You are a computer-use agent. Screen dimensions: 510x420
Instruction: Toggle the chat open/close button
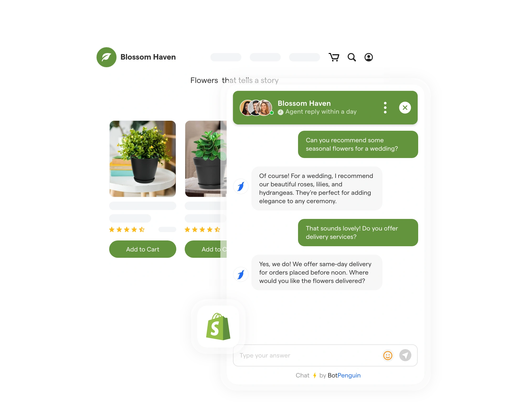coord(404,107)
